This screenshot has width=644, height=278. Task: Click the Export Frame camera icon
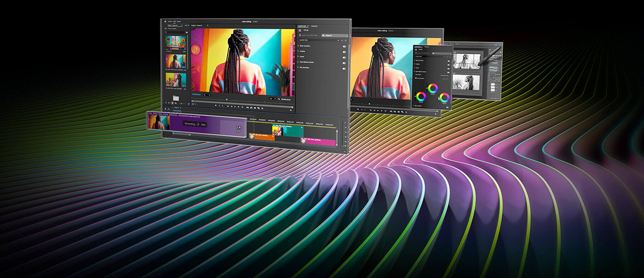pos(255,107)
